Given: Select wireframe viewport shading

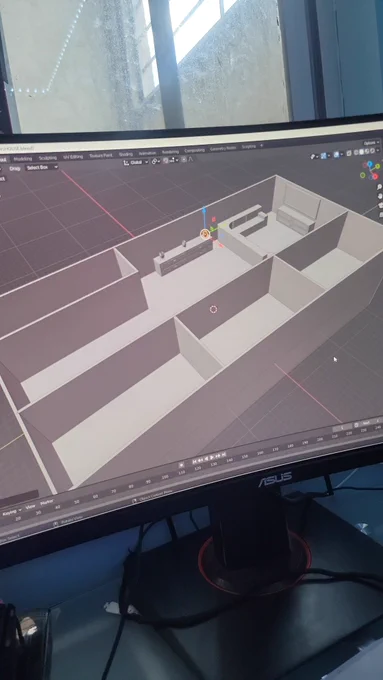Looking at the screenshot, I should pyautogui.click(x=356, y=153).
